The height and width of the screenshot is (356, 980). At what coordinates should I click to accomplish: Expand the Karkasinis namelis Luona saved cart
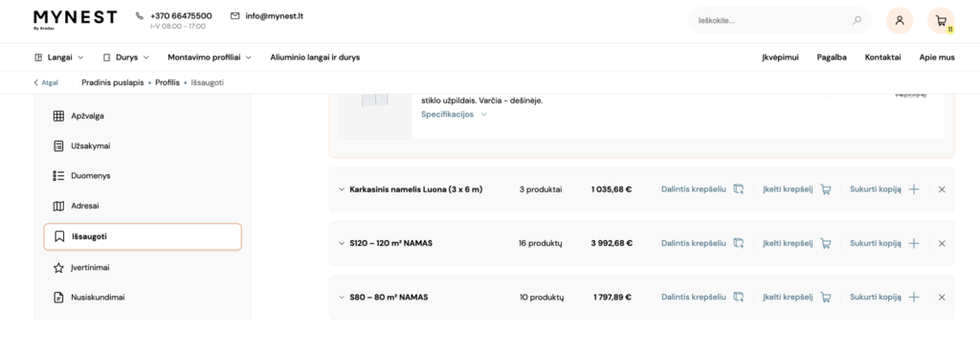342,189
